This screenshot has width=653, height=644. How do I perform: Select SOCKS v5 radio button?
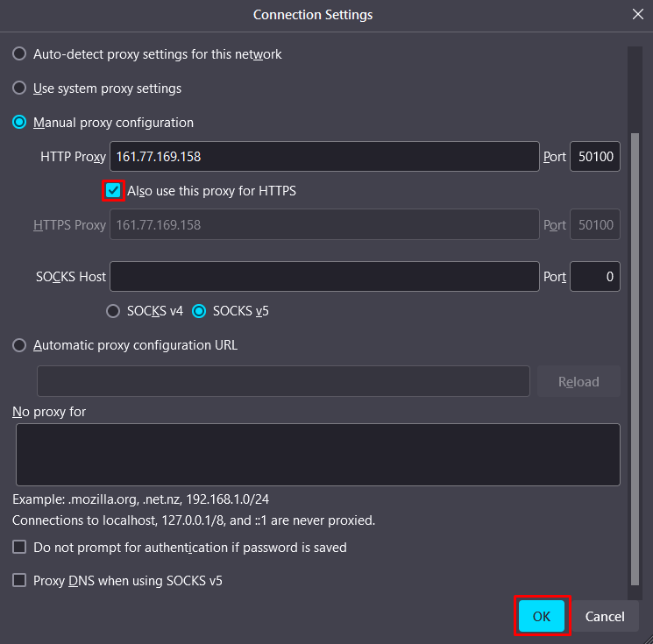pyautogui.click(x=199, y=311)
